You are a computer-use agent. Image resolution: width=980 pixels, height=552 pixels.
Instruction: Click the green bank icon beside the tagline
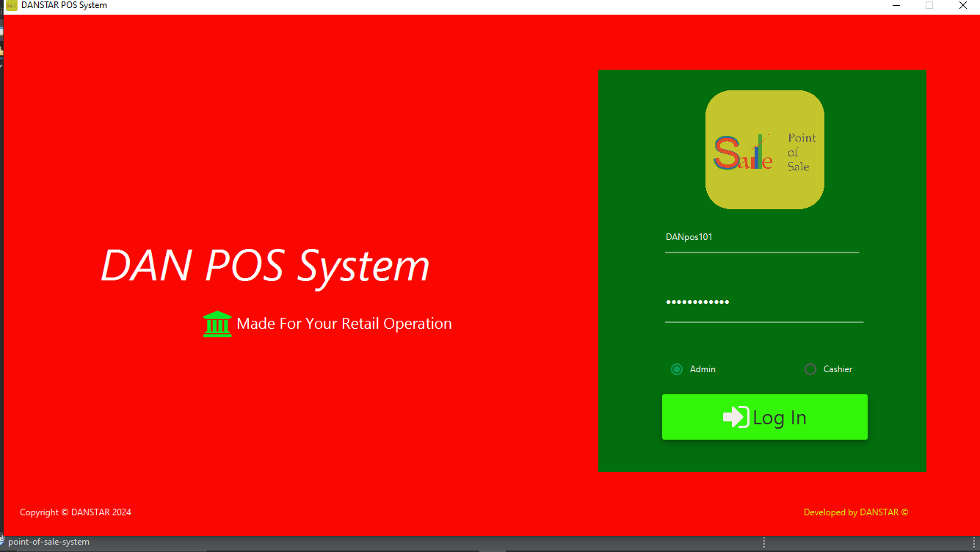pos(217,323)
